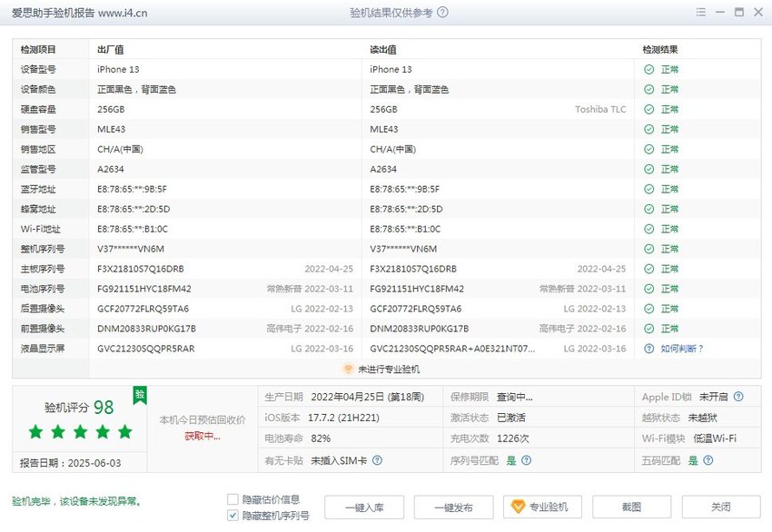Click the 越狱状态 value 未越狱

(x=703, y=418)
